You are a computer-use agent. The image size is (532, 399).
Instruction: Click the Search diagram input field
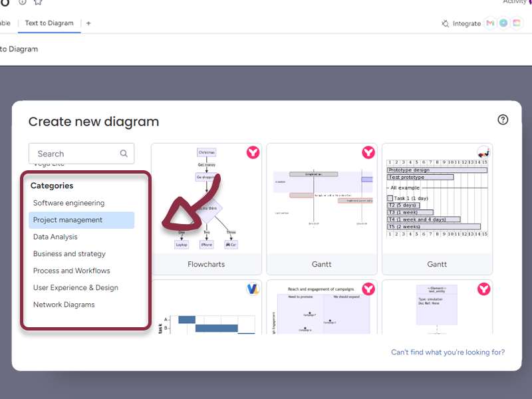pos(73,154)
